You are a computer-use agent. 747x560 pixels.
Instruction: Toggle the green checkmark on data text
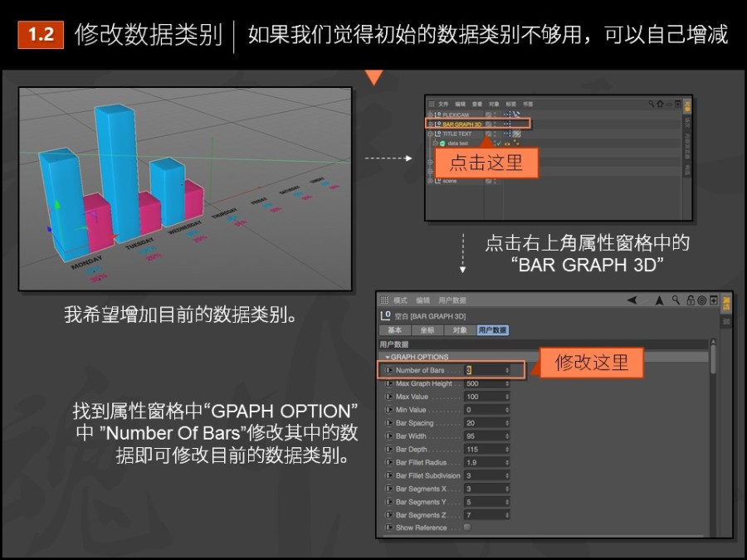pos(498,144)
